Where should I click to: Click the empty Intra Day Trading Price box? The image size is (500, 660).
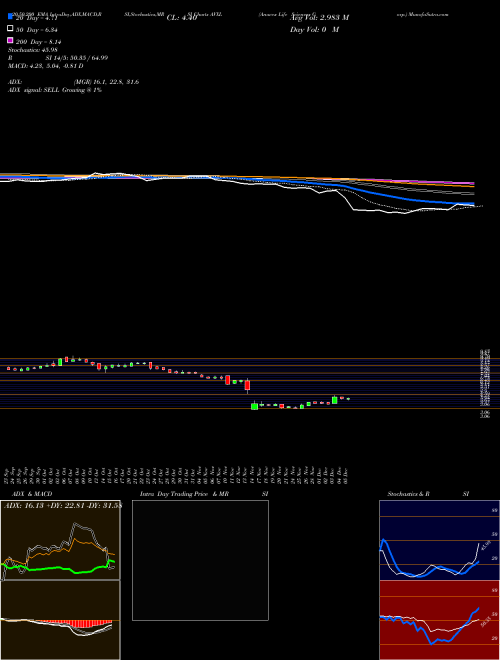pyautogui.click(x=200, y=560)
